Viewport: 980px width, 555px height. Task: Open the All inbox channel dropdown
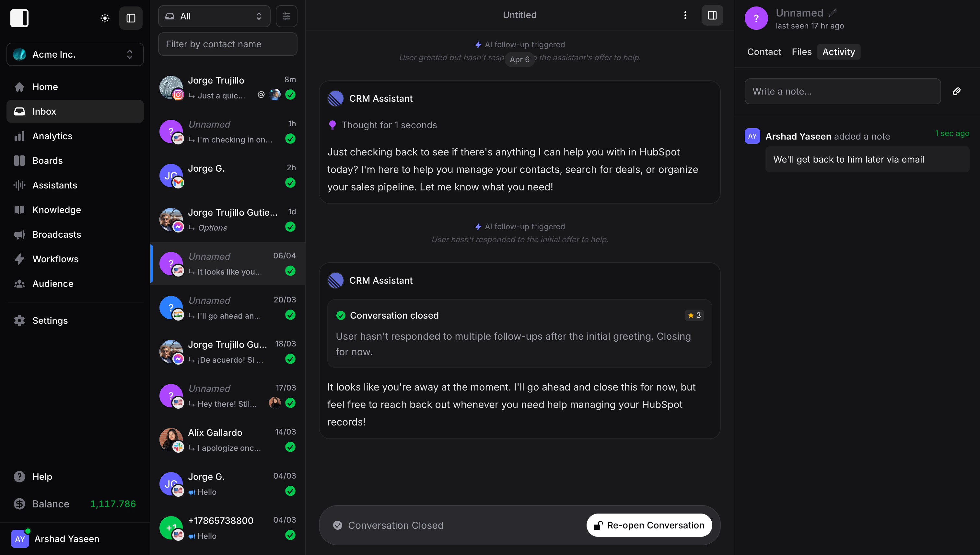pos(214,16)
